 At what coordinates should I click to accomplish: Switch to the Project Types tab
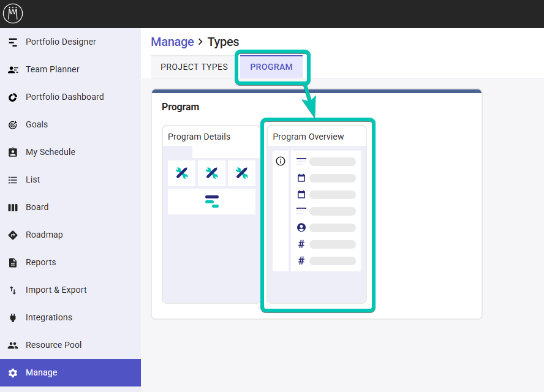(194, 67)
